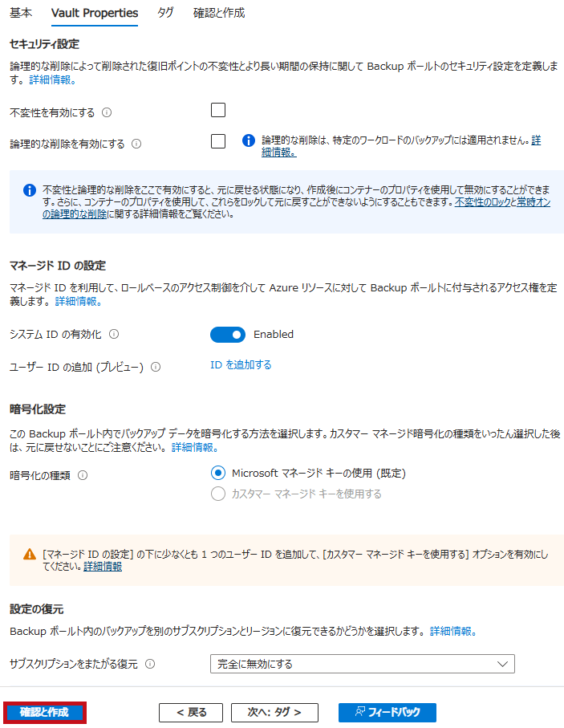564x728 pixels.
Task: Open the 完全に無効にする dropdown
Action: click(363, 664)
